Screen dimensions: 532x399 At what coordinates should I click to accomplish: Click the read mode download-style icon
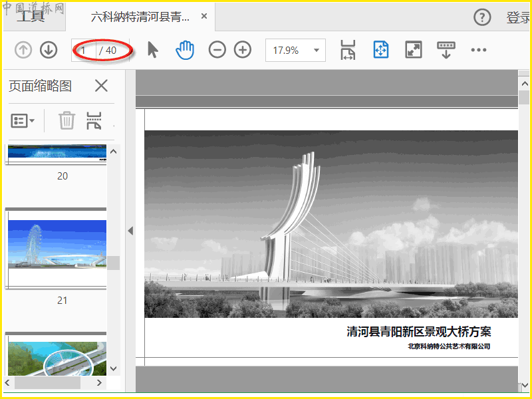click(446, 51)
